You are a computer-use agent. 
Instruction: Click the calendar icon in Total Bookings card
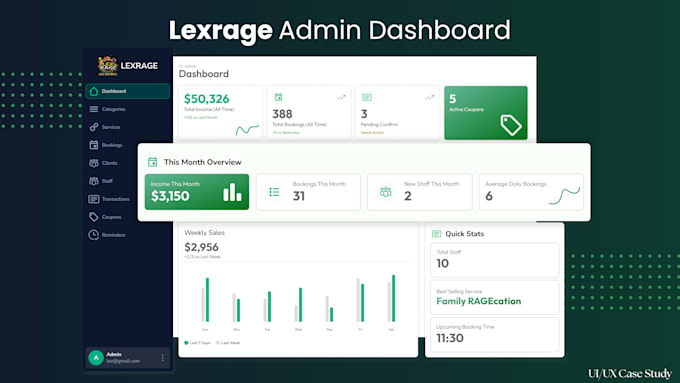(278, 97)
